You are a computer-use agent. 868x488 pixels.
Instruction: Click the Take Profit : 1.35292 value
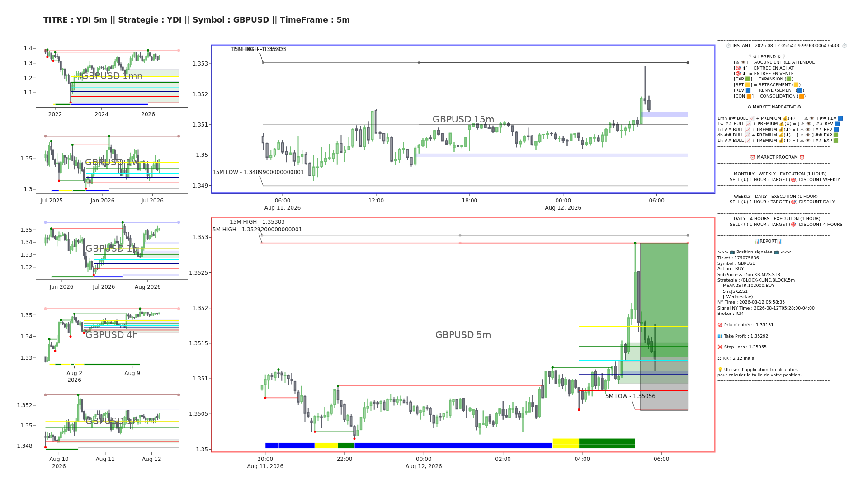tap(746, 336)
